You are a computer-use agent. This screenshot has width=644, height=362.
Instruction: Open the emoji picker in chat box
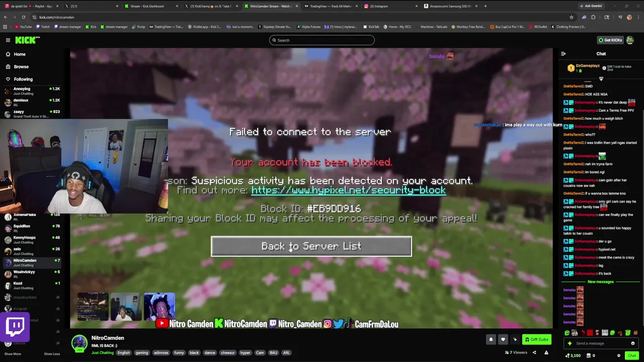pos(633,343)
